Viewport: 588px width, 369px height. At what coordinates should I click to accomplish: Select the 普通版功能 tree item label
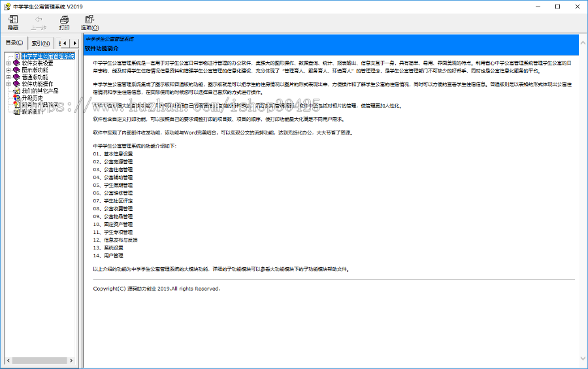(35, 77)
